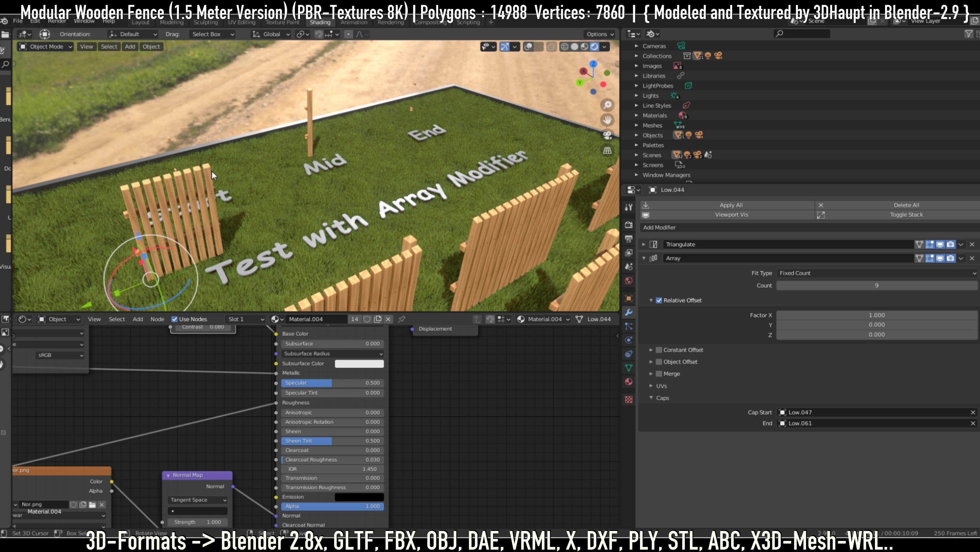Toggle the Use Nodes checkbox
Screen dimensions: 980x552
pos(175,319)
